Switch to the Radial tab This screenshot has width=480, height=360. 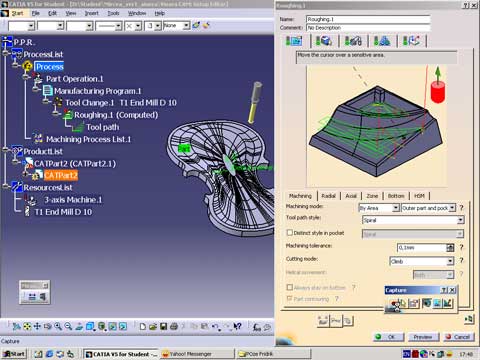pyautogui.click(x=328, y=196)
